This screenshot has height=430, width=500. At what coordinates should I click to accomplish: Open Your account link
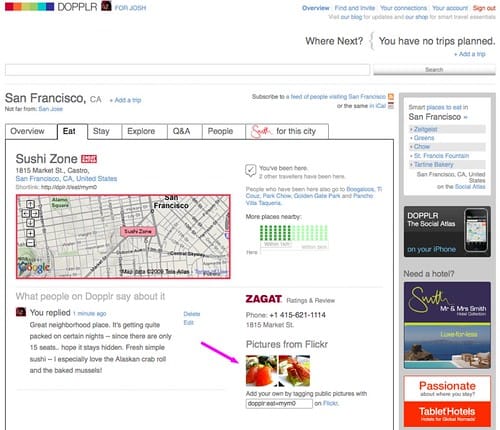(x=450, y=8)
